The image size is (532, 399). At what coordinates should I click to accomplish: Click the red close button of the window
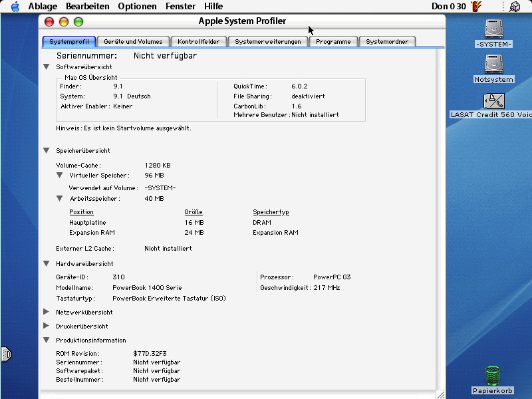tap(49, 22)
